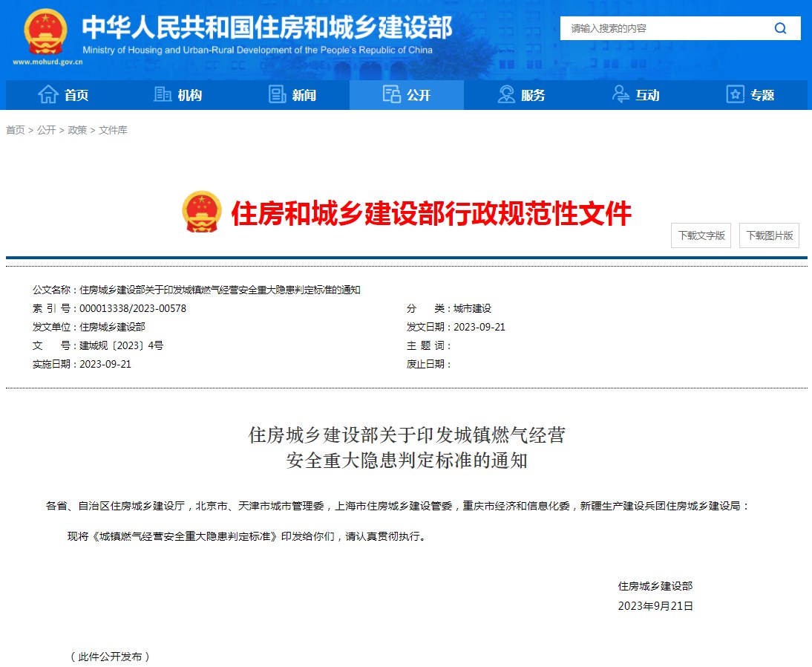Open the 新闻 navigation tab
Image resolution: width=812 pixels, height=667 pixels.
pos(292,95)
